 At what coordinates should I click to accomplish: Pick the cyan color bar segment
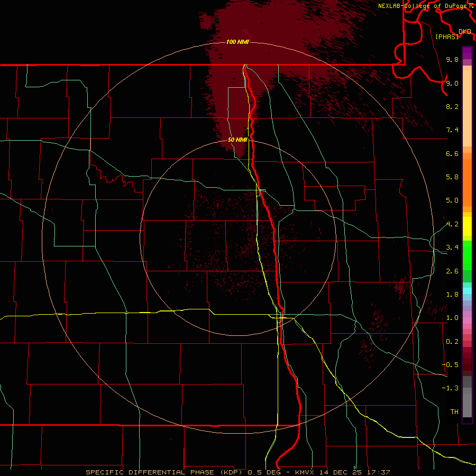point(467,290)
